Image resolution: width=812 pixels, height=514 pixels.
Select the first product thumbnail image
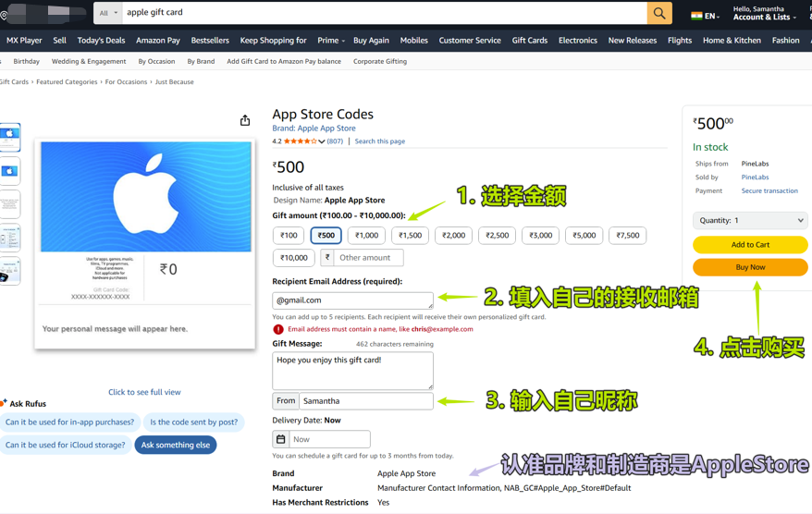tap(10, 137)
